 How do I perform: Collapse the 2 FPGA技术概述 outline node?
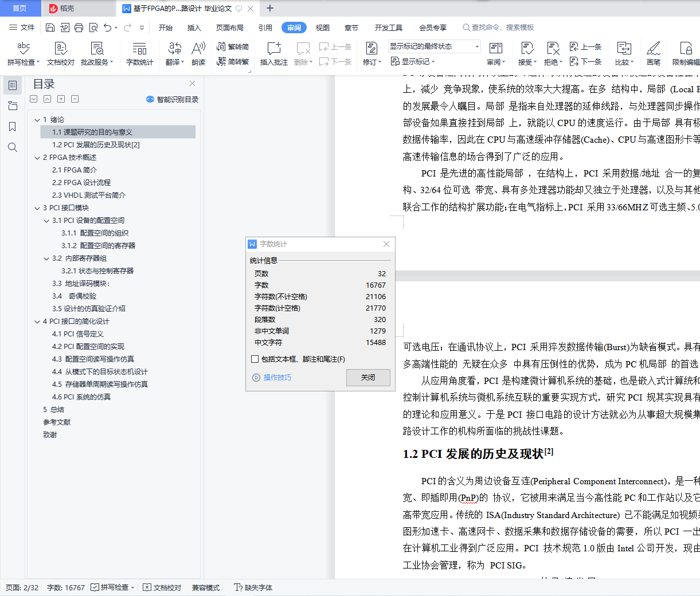point(37,158)
